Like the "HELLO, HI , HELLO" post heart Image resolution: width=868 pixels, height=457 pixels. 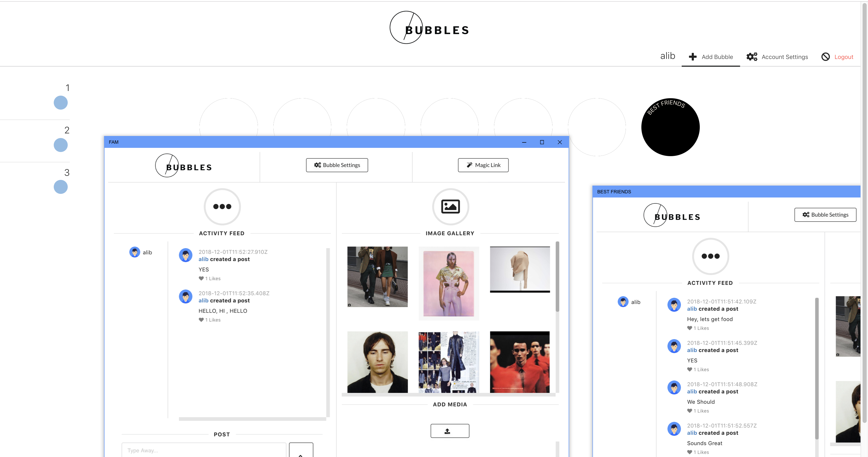tap(201, 319)
